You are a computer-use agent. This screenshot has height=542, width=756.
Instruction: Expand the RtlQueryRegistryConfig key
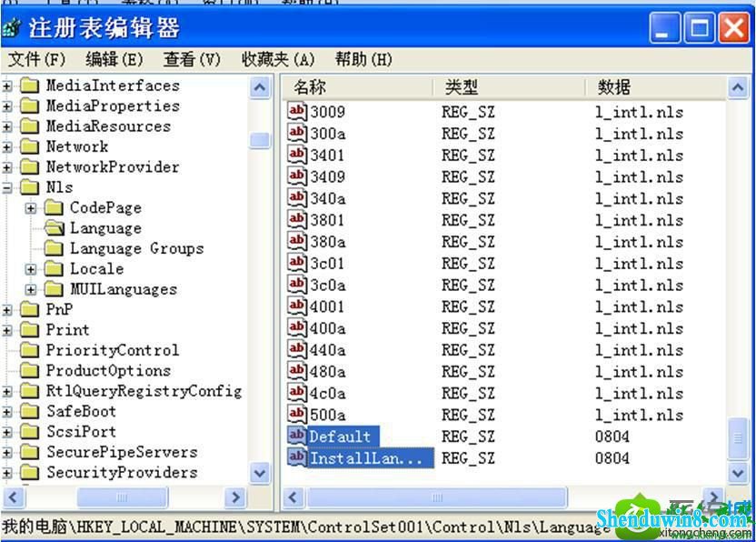tap(6, 391)
